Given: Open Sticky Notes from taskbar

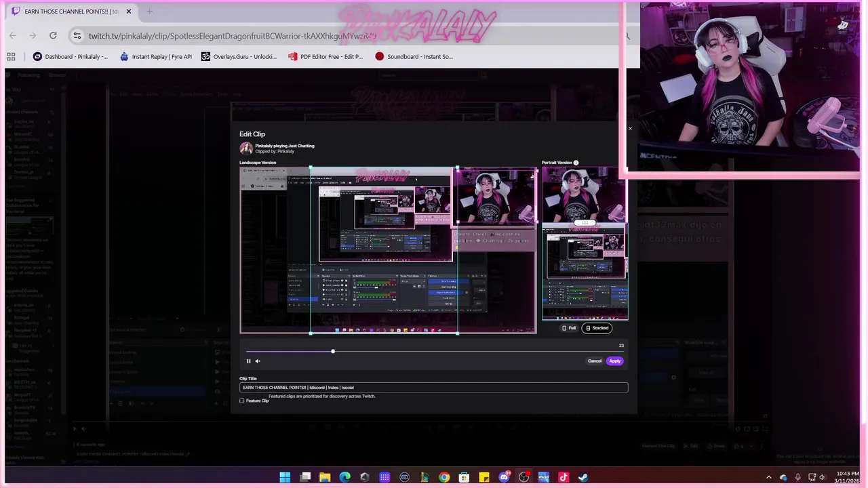Looking at the screenshot, I should 484,477.
